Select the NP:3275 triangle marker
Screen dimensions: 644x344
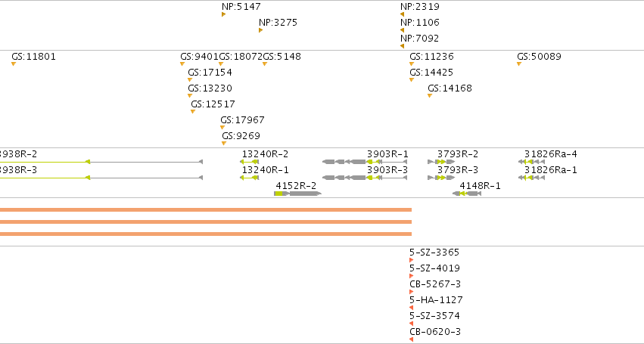click(260, 30)
